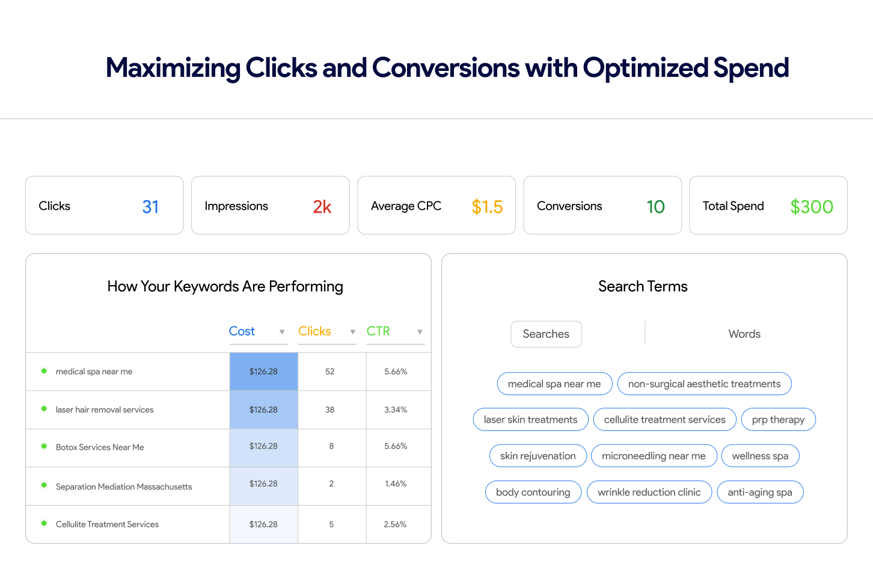Select the 'wrinkle reduction clinic' chip
Image resolution: width=873 pixels, height=588 pixels.
pos(649,492)
